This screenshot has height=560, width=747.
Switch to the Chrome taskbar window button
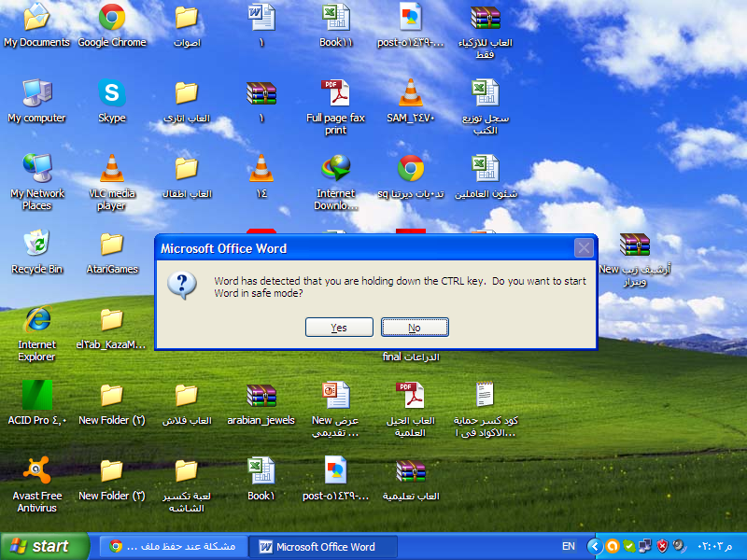point(174,546)
